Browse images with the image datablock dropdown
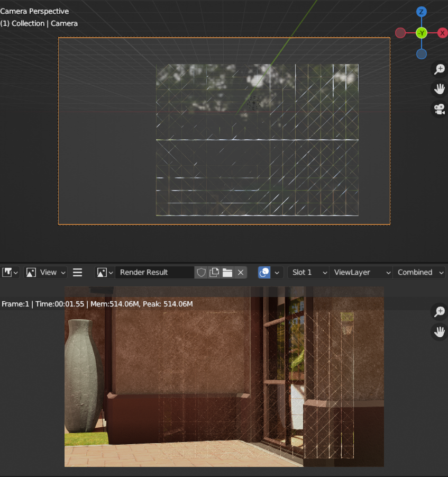The width and height of the screenshot is (448, 477). [x=105, y=272]
